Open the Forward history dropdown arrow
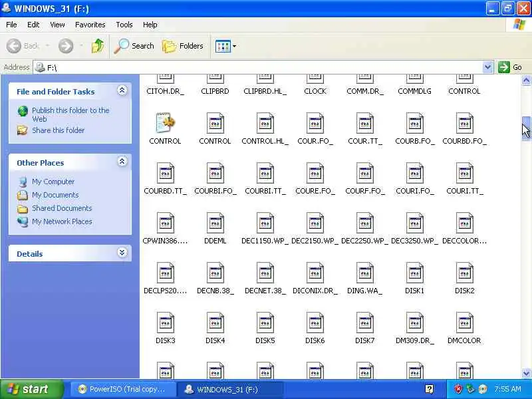 point(81,45)
